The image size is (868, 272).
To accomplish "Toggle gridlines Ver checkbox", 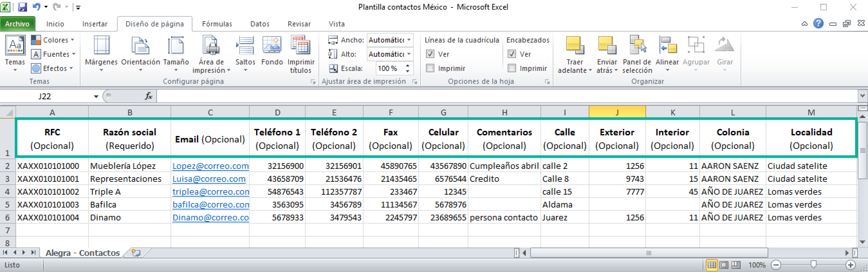I will [430, 54].
